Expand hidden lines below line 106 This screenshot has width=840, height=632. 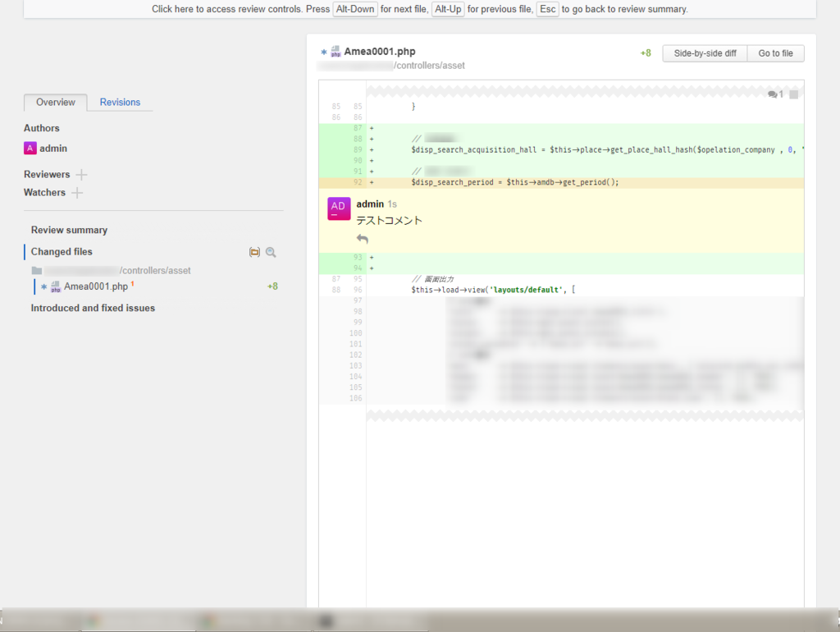(x=585, y=414)
